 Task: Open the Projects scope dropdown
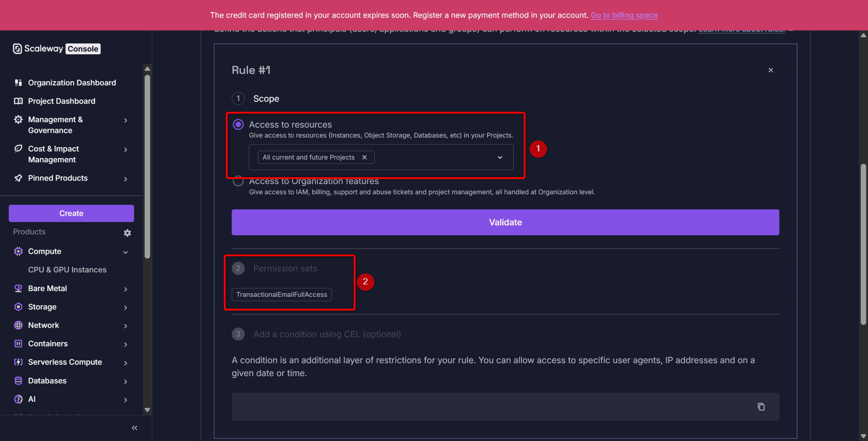500,157
